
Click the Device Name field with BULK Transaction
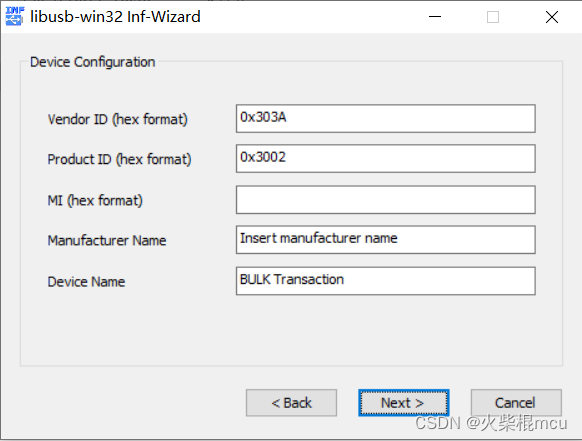386,281
